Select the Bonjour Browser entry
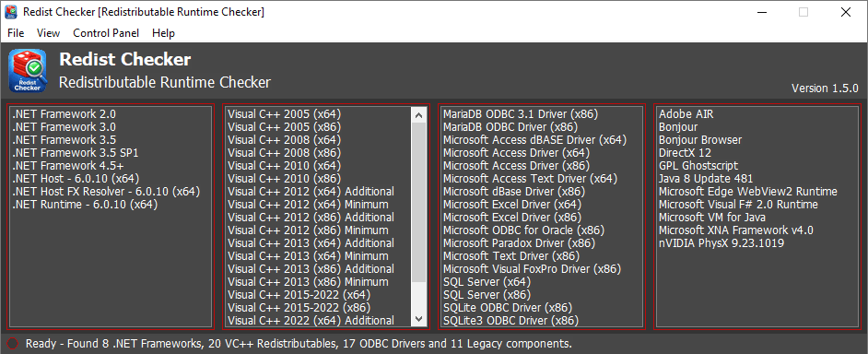 pos(700,139)
